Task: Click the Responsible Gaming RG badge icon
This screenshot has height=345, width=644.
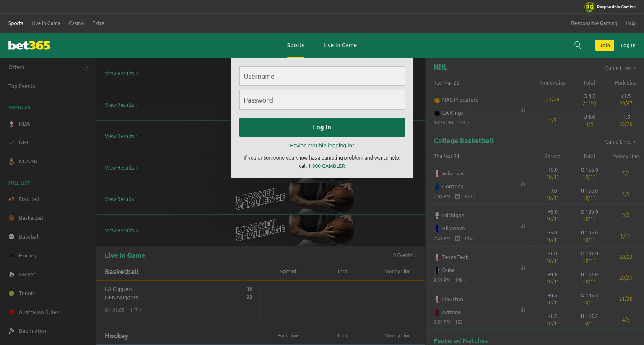Action: pos(589,7)
